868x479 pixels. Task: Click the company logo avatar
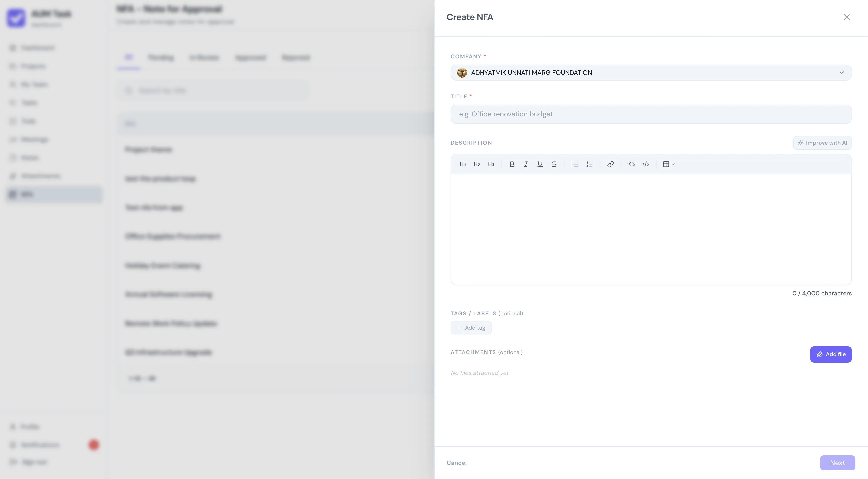coord(462,73)
